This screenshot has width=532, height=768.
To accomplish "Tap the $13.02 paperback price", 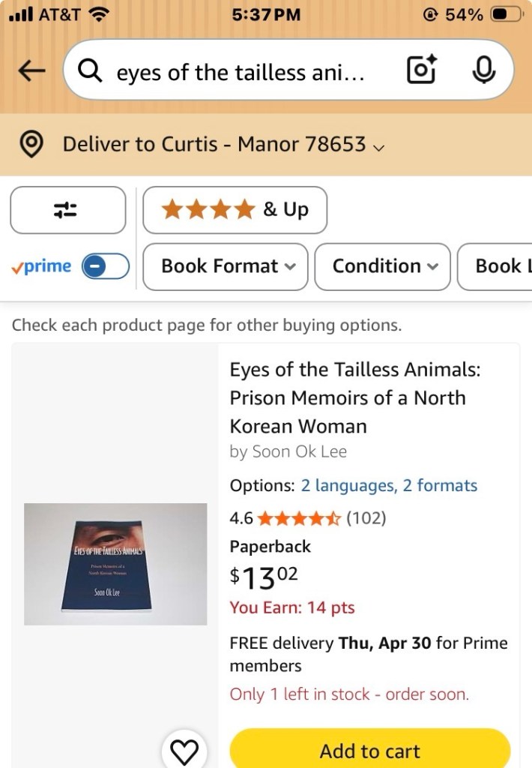I will (x=264, y=578).
